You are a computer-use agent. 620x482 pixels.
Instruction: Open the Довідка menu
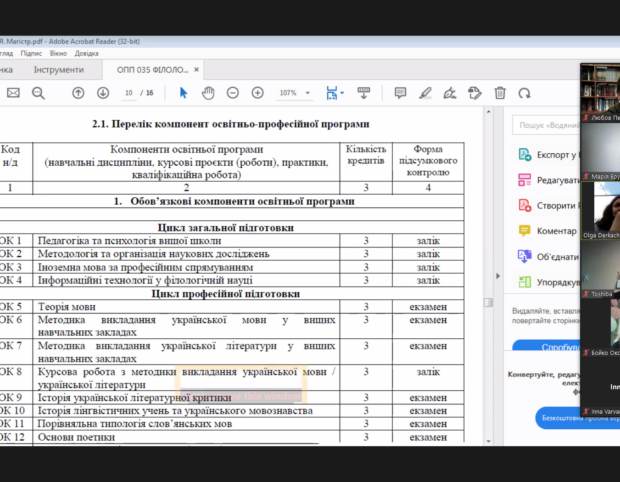pyautogui.click(x=87, y=53)
